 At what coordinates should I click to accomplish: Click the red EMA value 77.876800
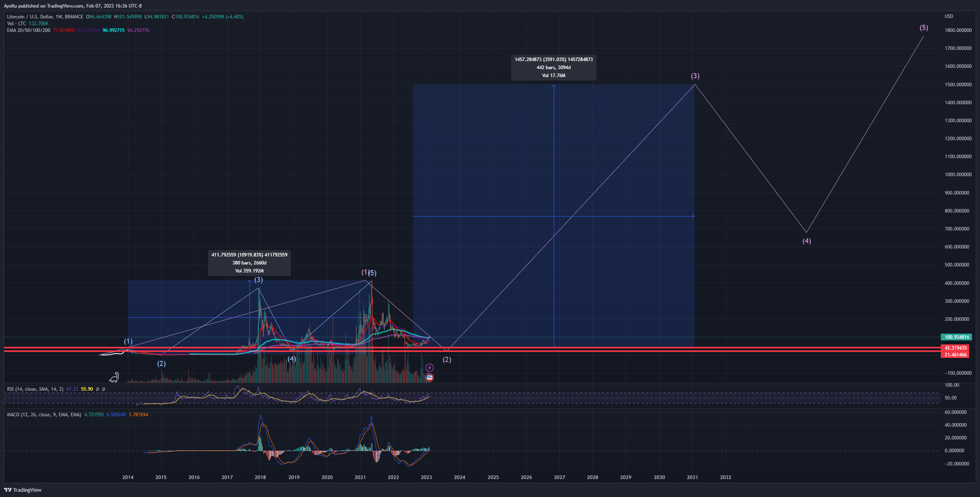[x=64, y=30]
